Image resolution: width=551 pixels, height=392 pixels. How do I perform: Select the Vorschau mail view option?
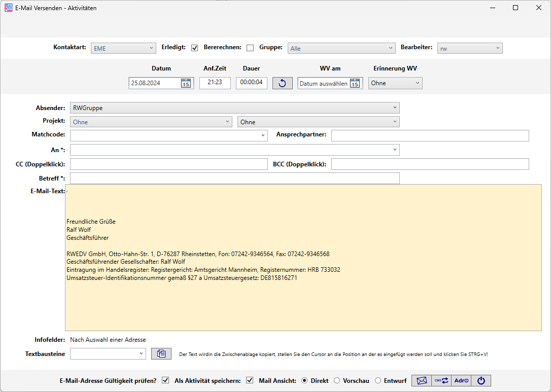[337, 380]
